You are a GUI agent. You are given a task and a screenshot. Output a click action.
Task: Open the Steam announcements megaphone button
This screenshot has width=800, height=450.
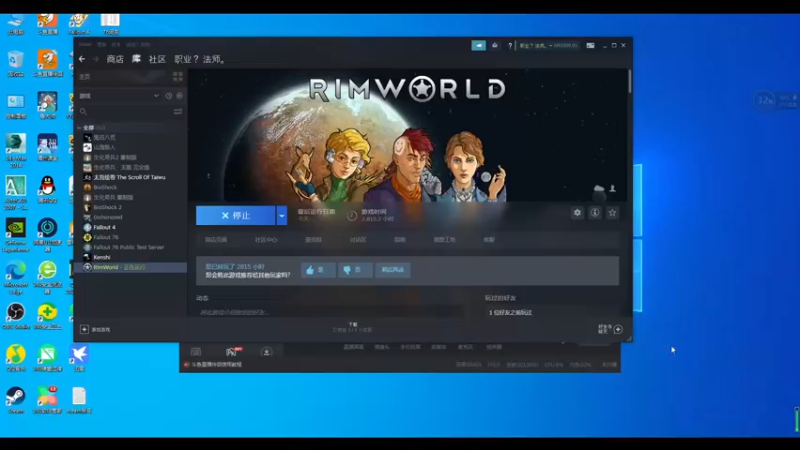coord(479,45)
